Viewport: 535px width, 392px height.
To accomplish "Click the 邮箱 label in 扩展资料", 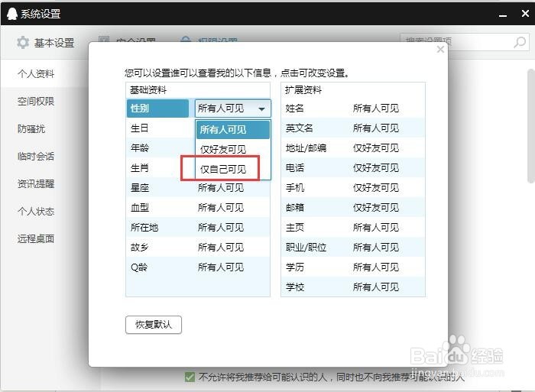I will pyautogui.click(x=295, y=207).
